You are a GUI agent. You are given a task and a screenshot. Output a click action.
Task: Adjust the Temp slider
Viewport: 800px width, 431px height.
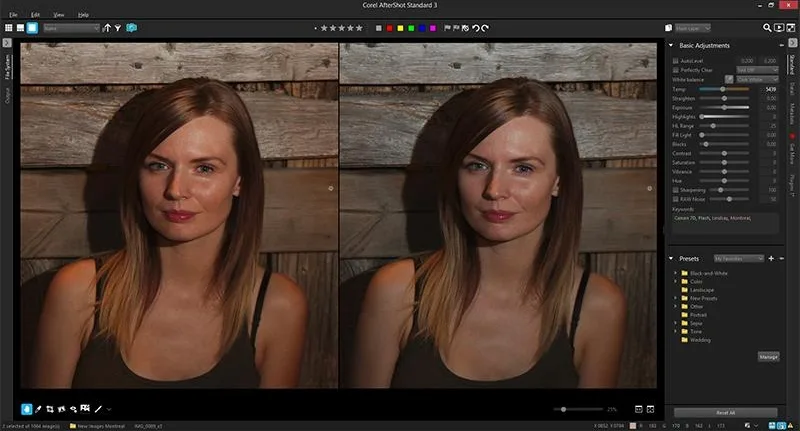point(723,89)
